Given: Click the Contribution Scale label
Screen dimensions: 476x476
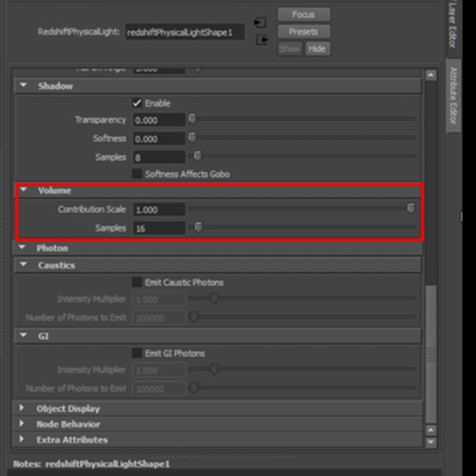Looking at the screenshot, I should 91,209.
